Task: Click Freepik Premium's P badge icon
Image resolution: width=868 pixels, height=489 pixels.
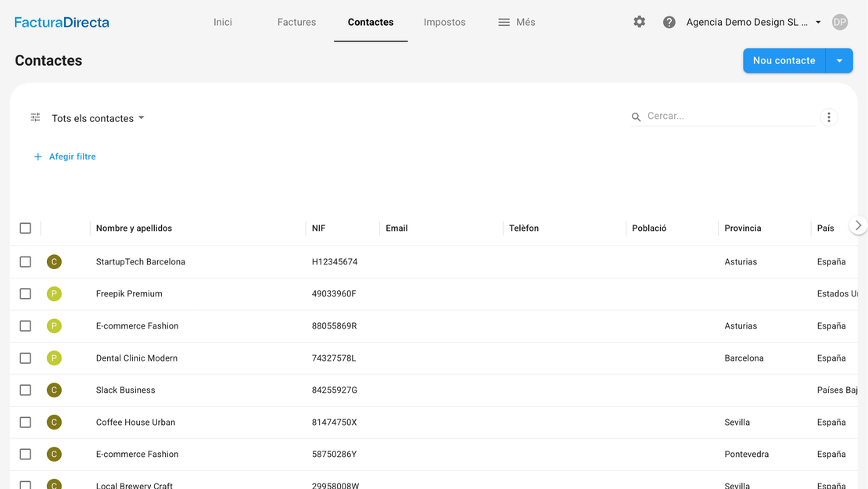Action: [54, 294]
